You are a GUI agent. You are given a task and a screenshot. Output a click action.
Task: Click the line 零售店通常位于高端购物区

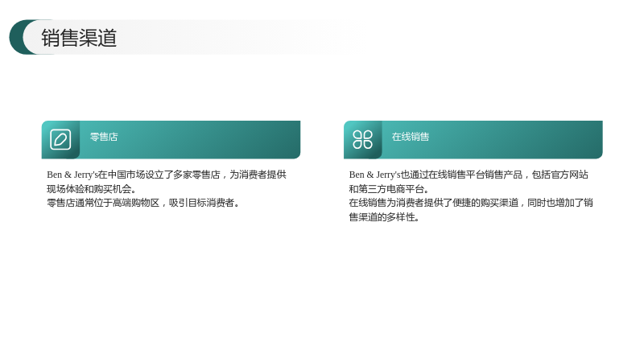143,203
